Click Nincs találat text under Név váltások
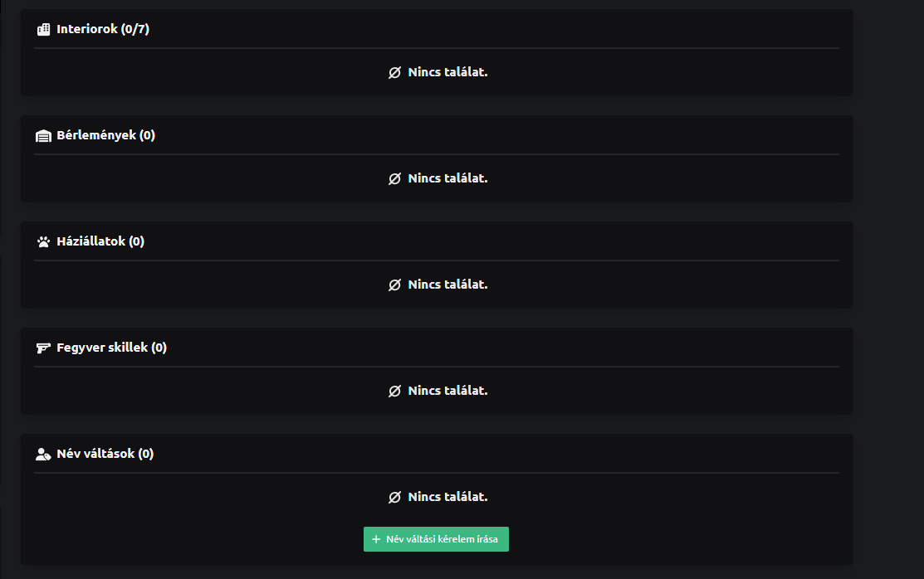 [447, 497]
